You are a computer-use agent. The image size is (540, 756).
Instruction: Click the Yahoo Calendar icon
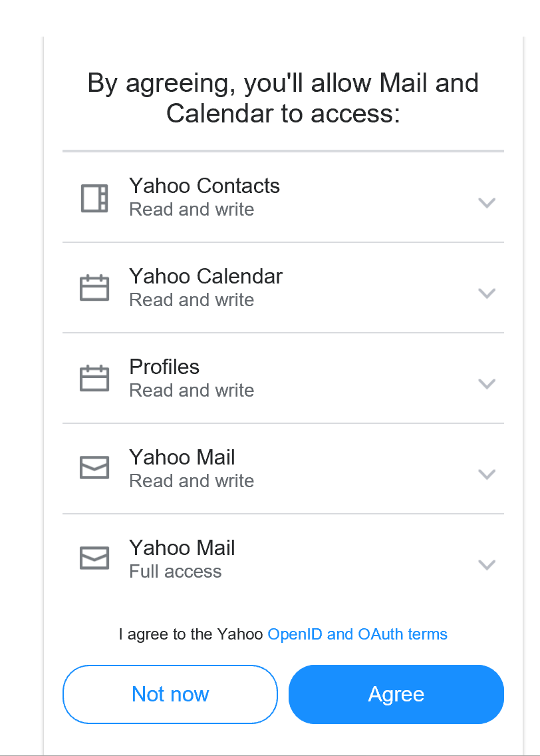click(x=94, y=288)
